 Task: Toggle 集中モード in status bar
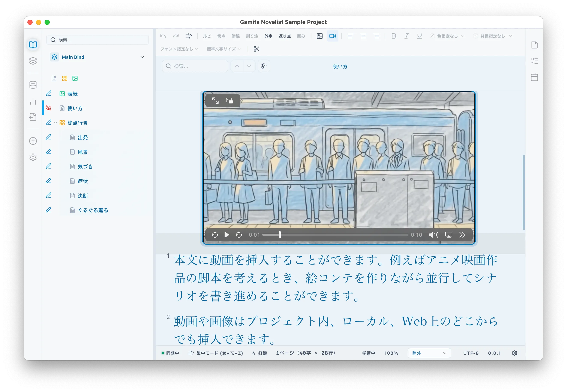(x=215, y=353)
